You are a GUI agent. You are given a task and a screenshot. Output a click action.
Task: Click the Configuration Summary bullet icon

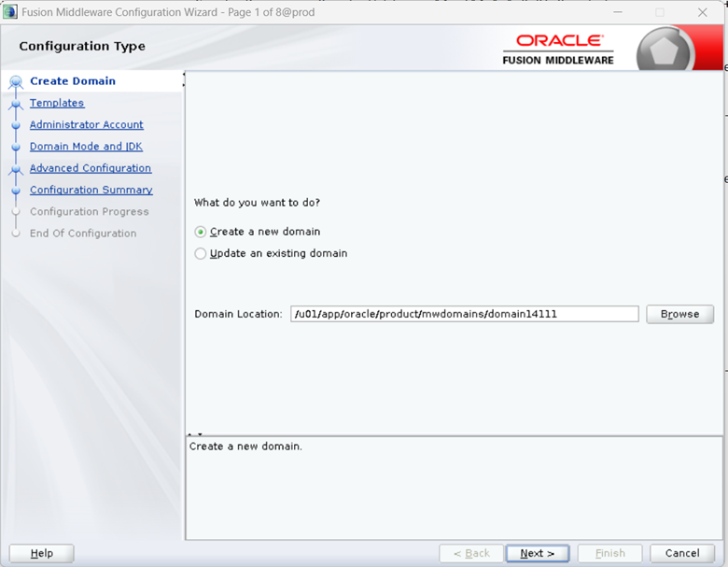16,191
